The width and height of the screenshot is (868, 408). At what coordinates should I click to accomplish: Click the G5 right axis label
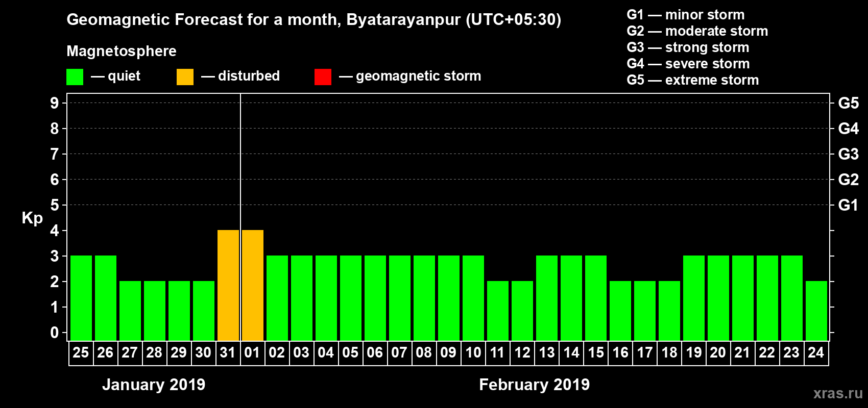tap(849, 103)
